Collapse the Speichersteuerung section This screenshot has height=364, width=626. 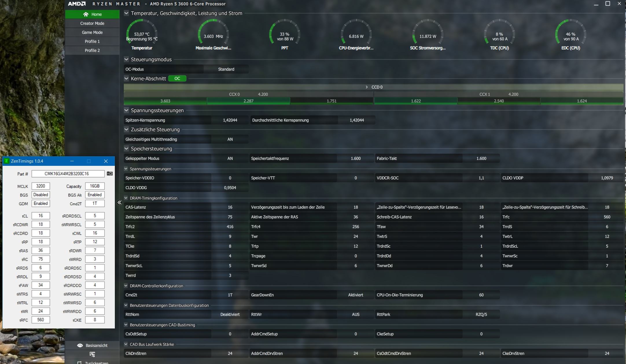pos(126,148)
